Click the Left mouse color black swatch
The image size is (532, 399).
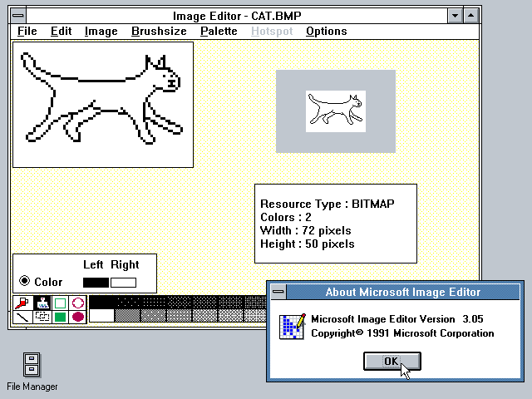pyautogui.click(x=96, y=283)
